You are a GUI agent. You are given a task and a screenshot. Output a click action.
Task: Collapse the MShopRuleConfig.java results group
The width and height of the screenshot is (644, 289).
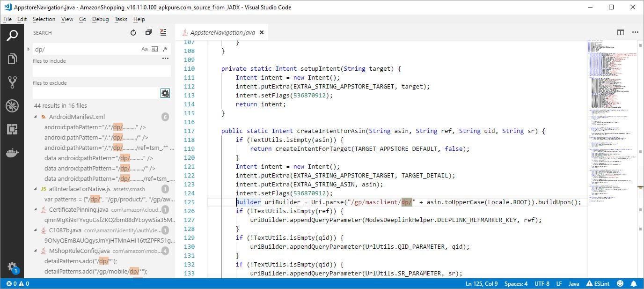(36, 251)
